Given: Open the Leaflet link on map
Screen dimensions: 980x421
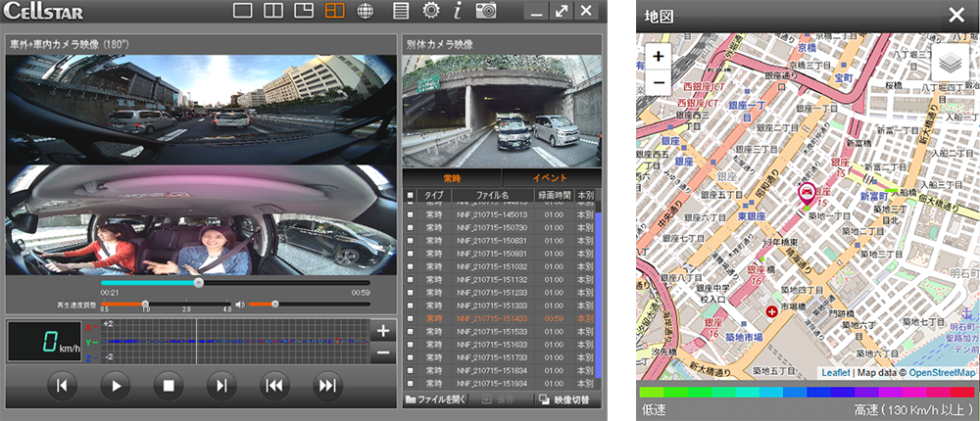Looking at the screenshot, I should coord(836,373).
